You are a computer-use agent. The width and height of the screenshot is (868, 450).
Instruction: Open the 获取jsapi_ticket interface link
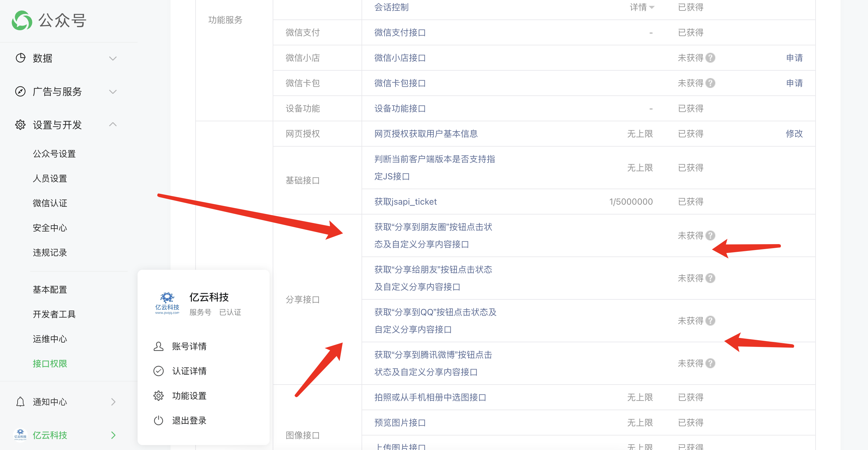pyautogui.click(x=405, y=202)
